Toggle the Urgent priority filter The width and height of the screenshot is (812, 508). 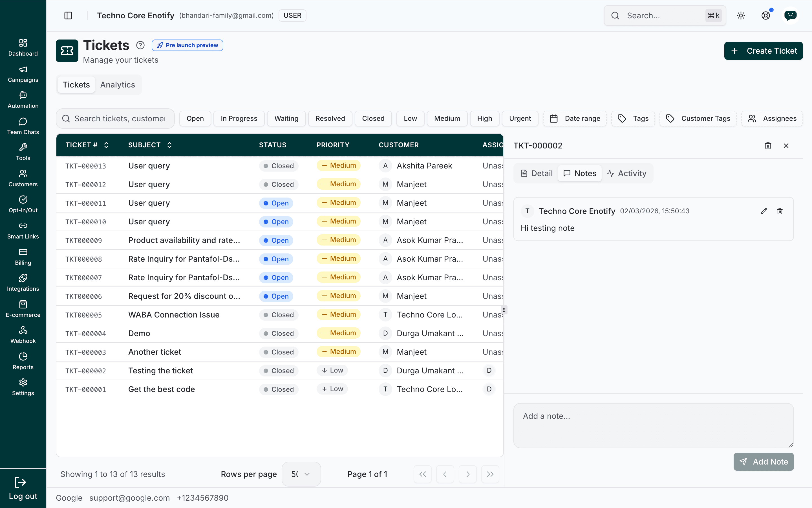click(x=520, y=119)
